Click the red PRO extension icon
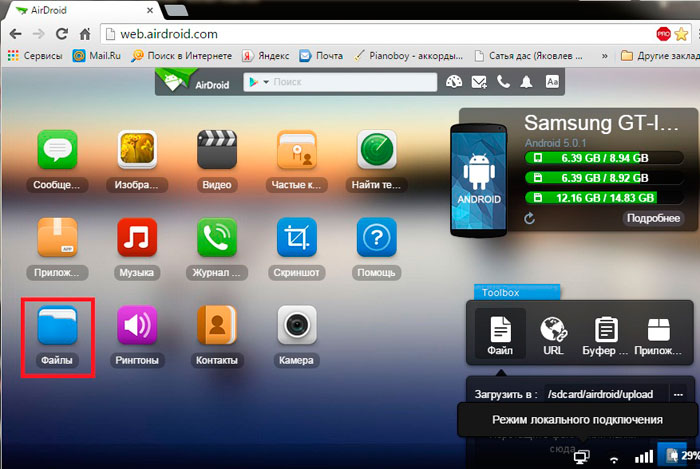 (663, 34)
